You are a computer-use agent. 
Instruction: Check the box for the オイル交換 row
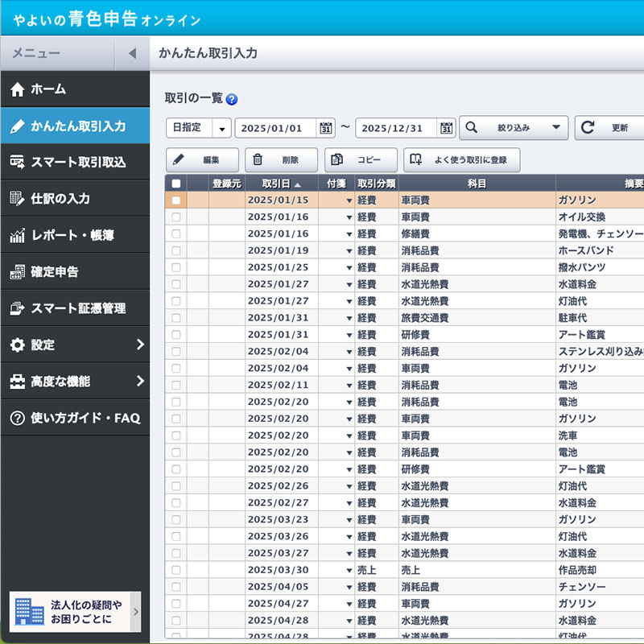176,217
